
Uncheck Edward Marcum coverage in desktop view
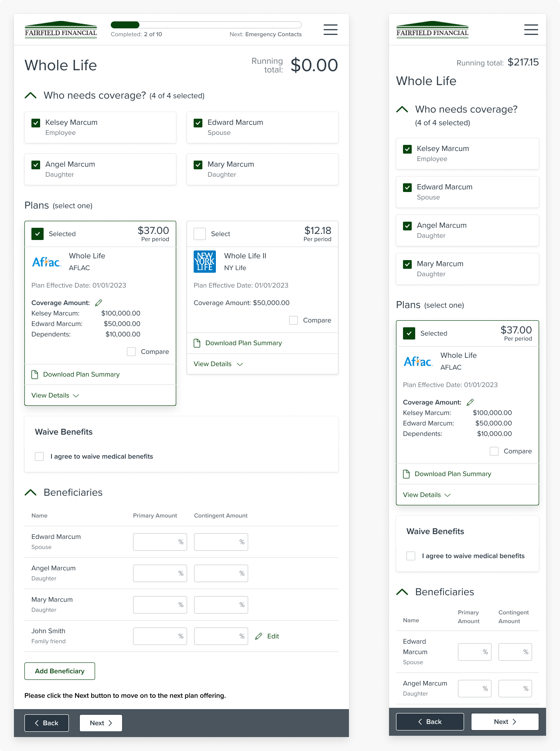pyautogui.click(x=198, y=123)
